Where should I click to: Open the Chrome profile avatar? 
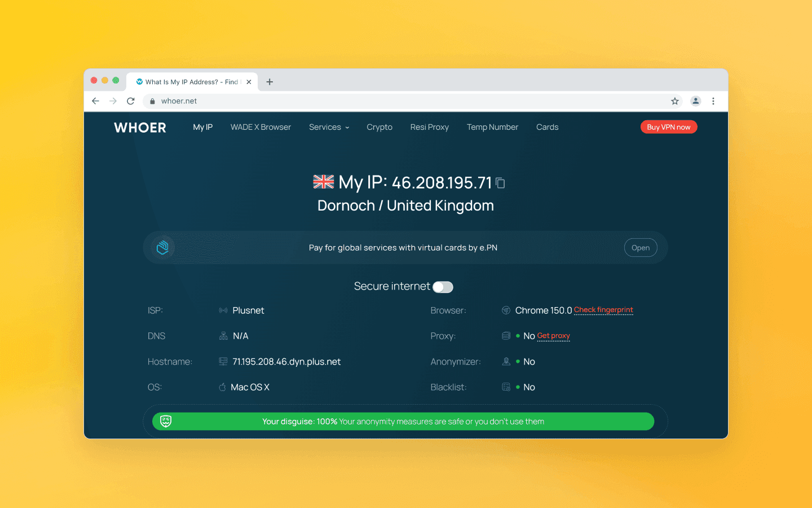pyautogui.click(x=696, y=101)
